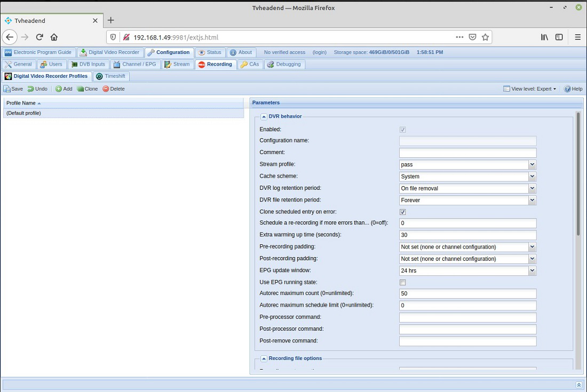
Task: Switch to the Timeshift tab
Action: click(x=111, y=76)
